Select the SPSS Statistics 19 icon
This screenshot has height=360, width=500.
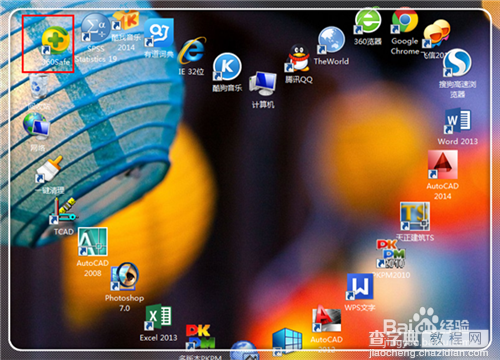point(96,28)
